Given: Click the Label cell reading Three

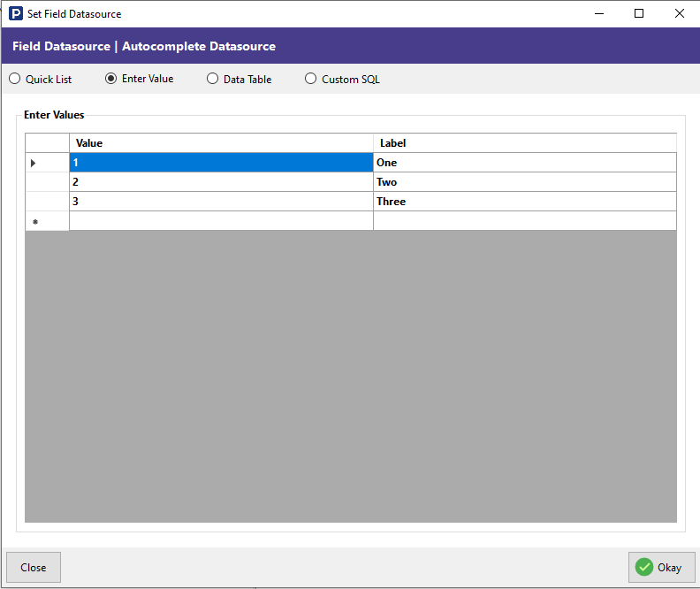Looking at the screenshot, I should tap(525, 202).
